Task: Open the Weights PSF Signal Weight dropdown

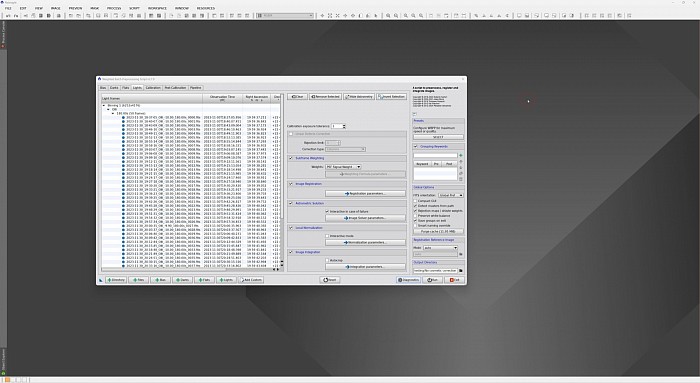Action: point(343,167)
